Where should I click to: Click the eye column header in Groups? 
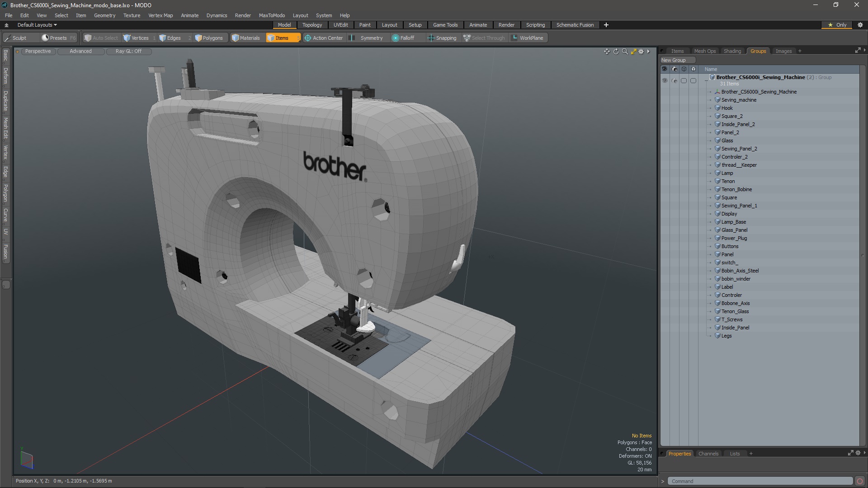pos(665,69)
